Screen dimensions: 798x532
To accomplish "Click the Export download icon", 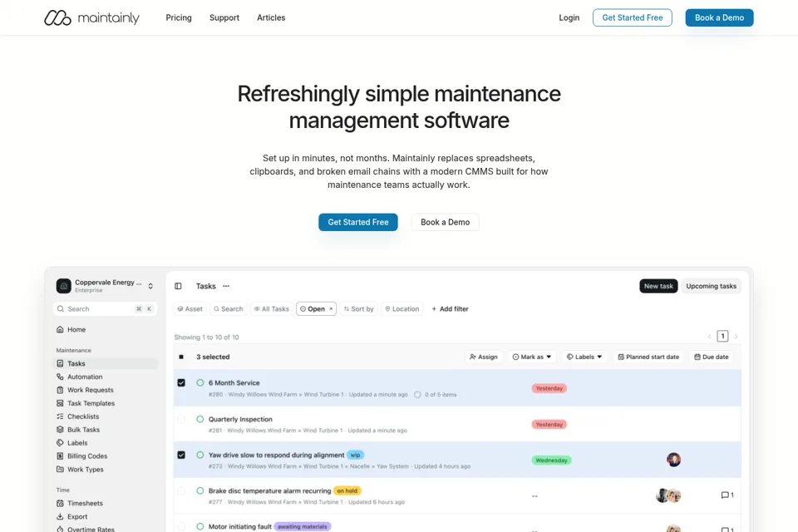I will 60,516.
